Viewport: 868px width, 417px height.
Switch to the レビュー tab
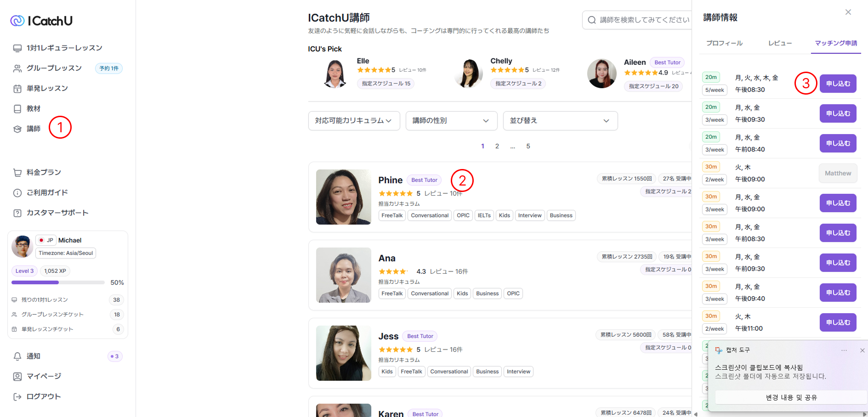pyautogui.click(x=780, y=43)
